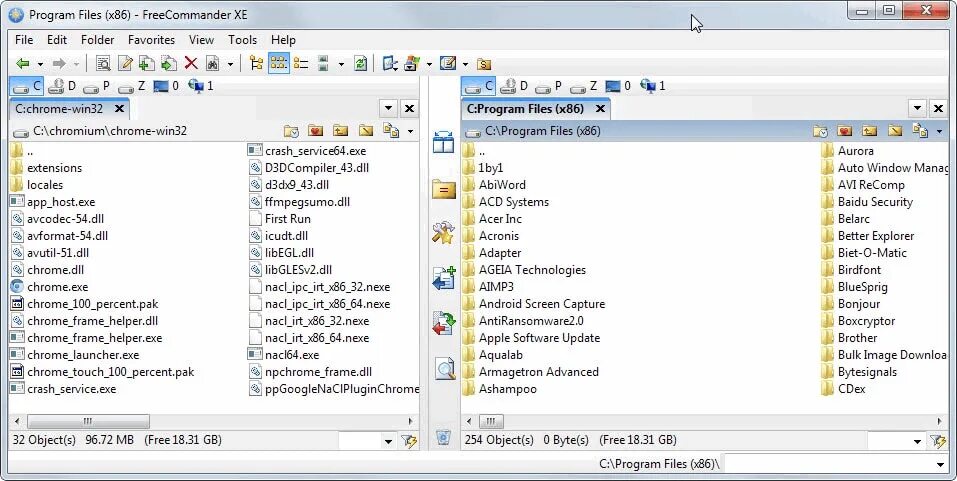The height and width of the screenshot is (481, 957).
Task: Open left panel filter dropdown in status bar
Action: point(388,441)
